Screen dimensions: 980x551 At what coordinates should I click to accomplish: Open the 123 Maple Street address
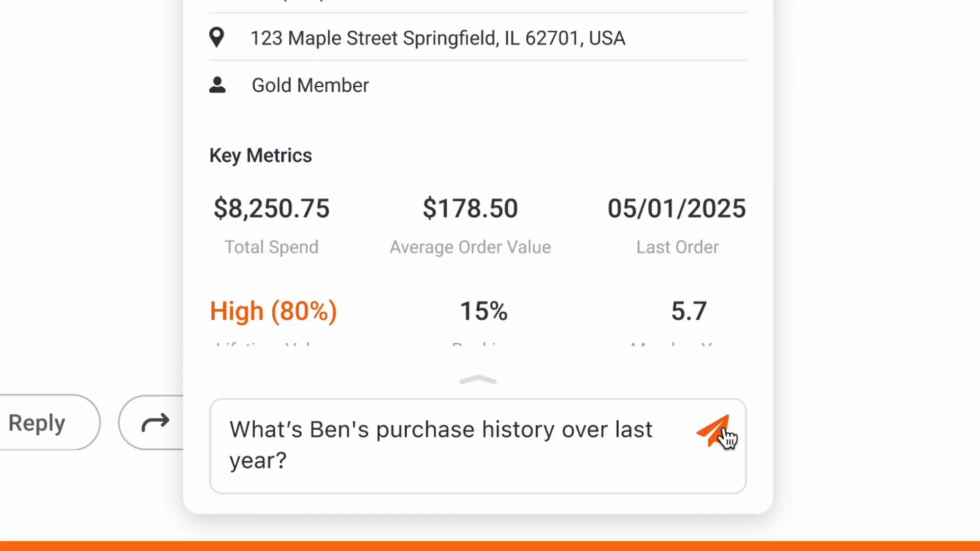(x=437, y=38)
